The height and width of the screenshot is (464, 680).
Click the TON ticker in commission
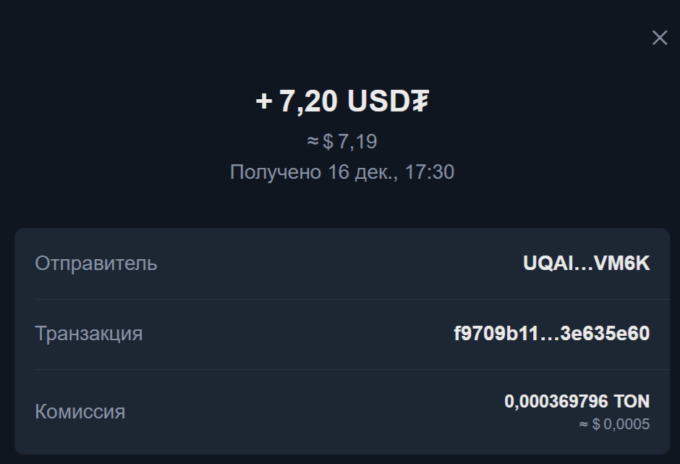[632, 401]
